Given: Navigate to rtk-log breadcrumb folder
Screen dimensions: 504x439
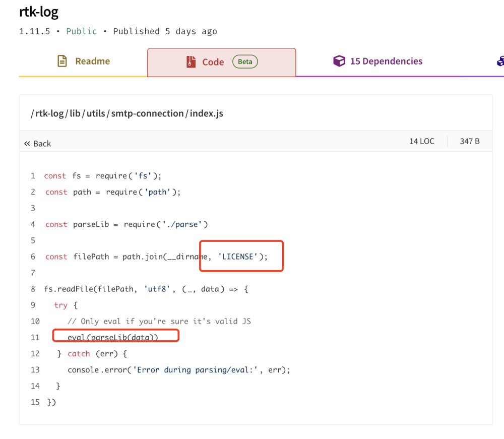Looking at the screenshot, I should coord(50,113).
